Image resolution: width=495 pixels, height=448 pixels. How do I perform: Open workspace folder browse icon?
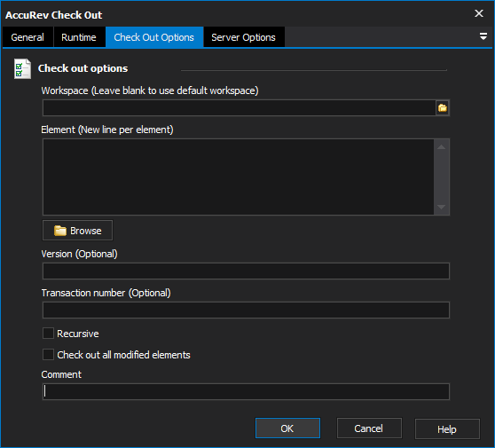(x=443, y=108)
